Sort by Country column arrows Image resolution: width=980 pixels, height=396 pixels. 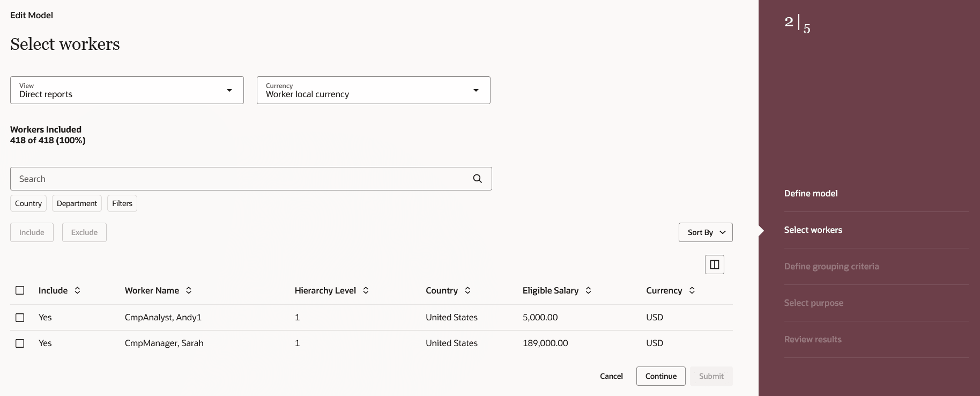pyautogui.click(x=467, y=290)
